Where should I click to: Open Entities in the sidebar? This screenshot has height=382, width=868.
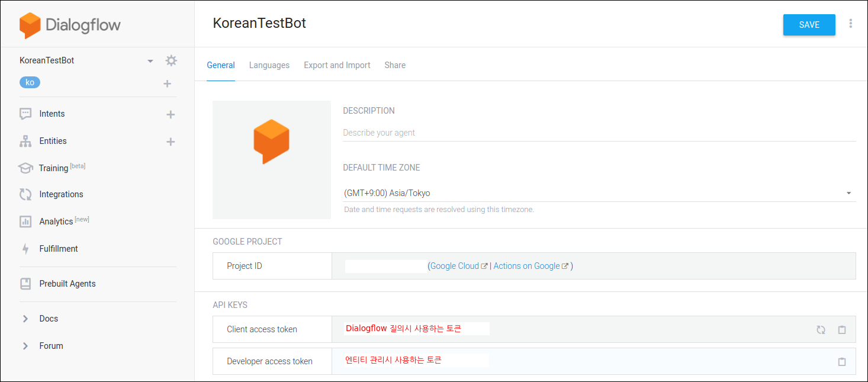pyautogui.click(x=53, y=141)
